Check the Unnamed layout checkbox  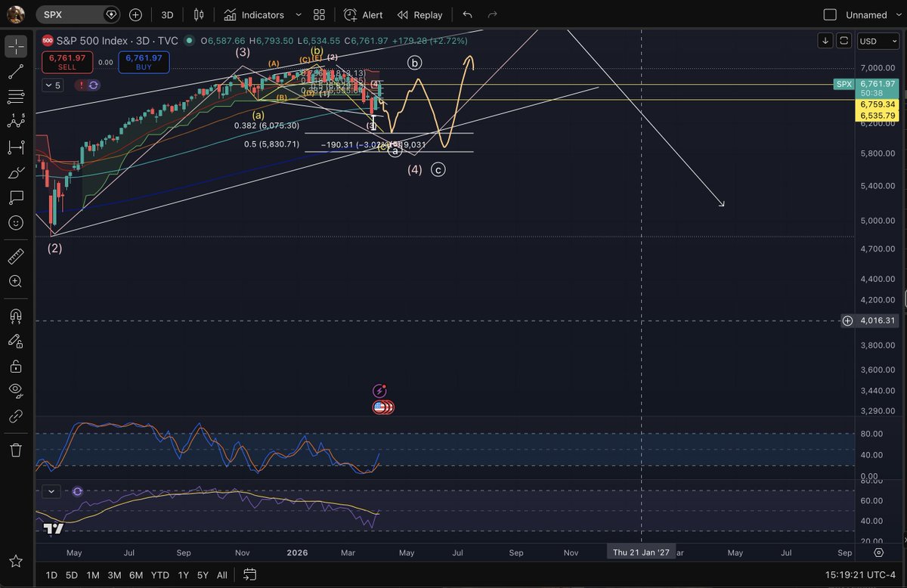pyautogui.click(x=830, y=14)
